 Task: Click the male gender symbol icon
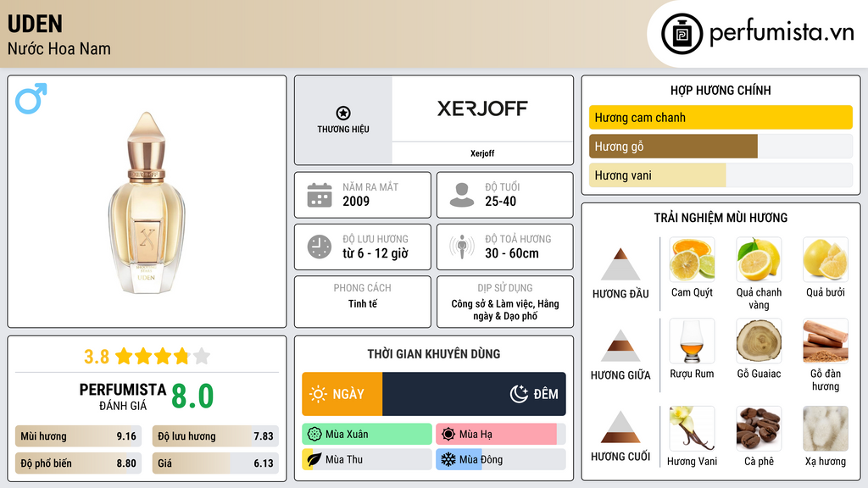pos(31,98)
